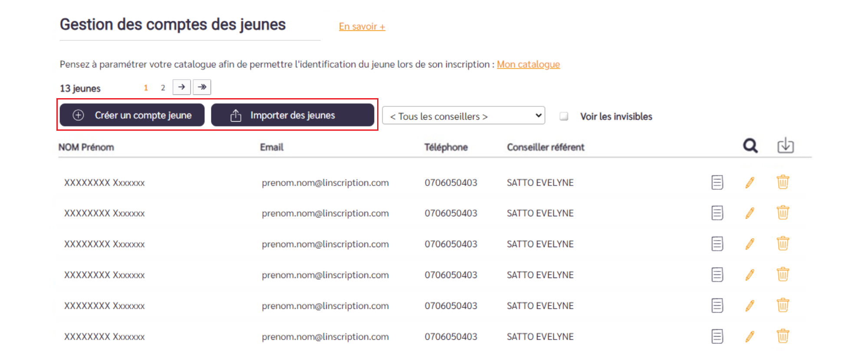The height and width of the screenshot is (364, 868).
Task: Edit the fifth row account with pencil
Action: click(750, 305)
